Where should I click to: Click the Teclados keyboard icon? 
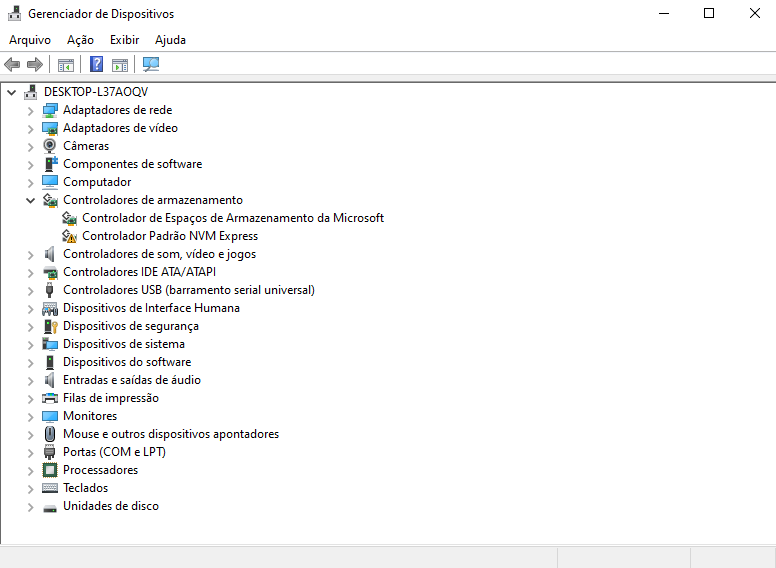50,488
